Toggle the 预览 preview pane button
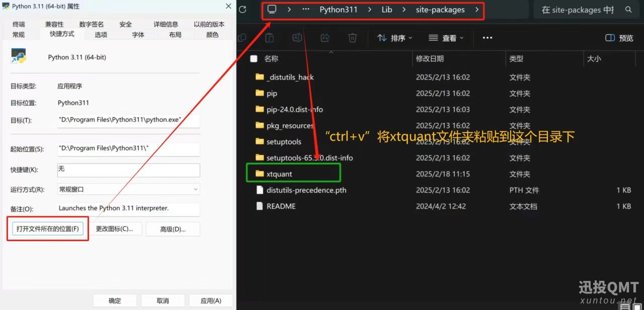644x310 pixels. (619, 38)
